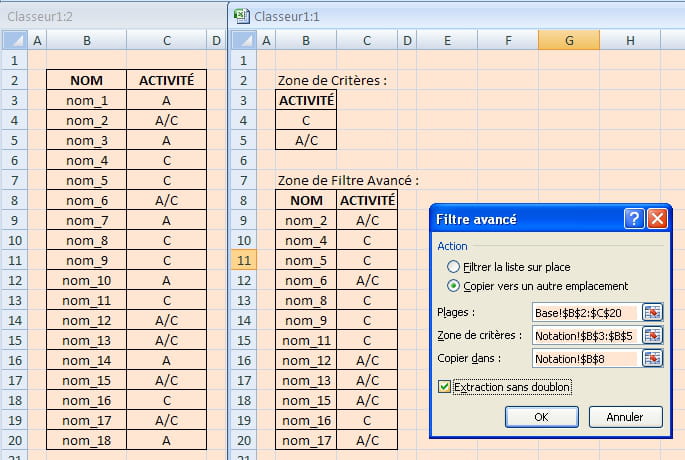
Task: Uncheck the Extraction sans doublon checkbox
Action: click(x=444, y=386)
